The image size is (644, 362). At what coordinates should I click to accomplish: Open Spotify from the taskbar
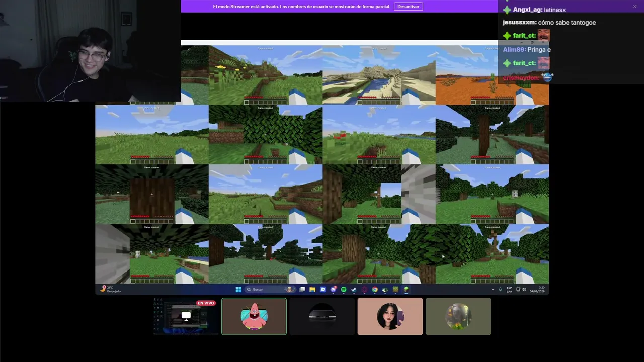[x=344, y=289]
